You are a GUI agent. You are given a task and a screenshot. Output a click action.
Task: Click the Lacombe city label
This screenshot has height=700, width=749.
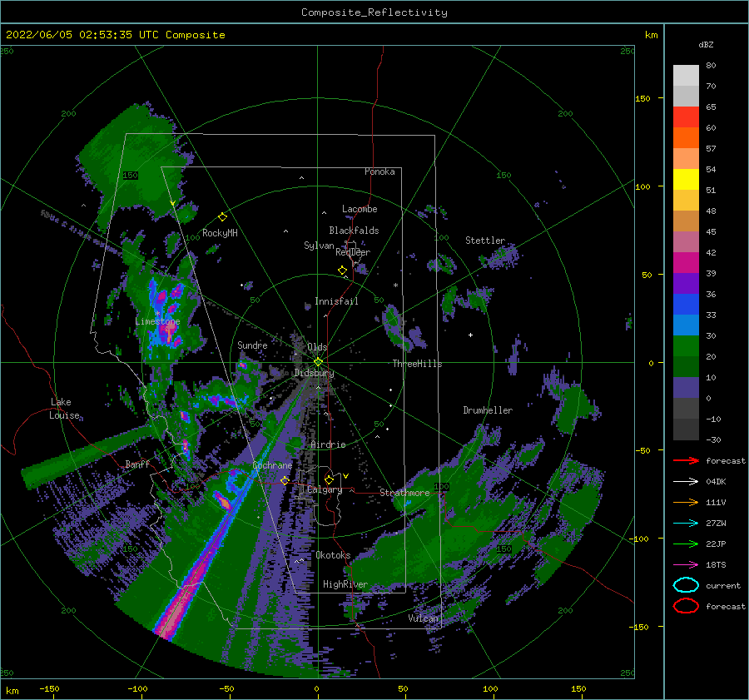click(360, 209)
